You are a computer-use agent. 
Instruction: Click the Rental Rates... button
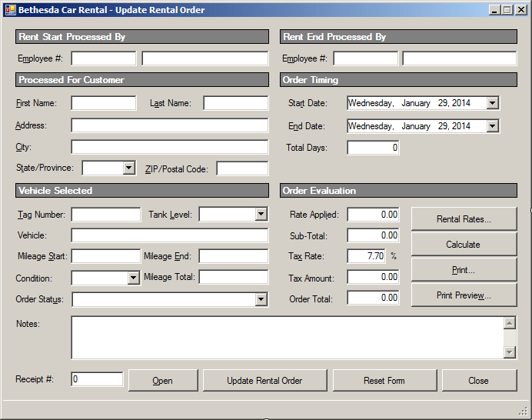click(464, 219)
